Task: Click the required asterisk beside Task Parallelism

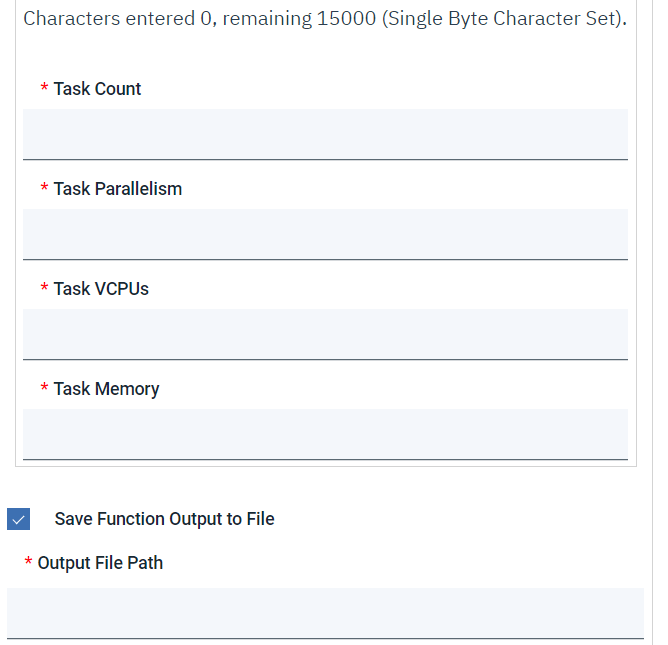Action: coord(44,190)
